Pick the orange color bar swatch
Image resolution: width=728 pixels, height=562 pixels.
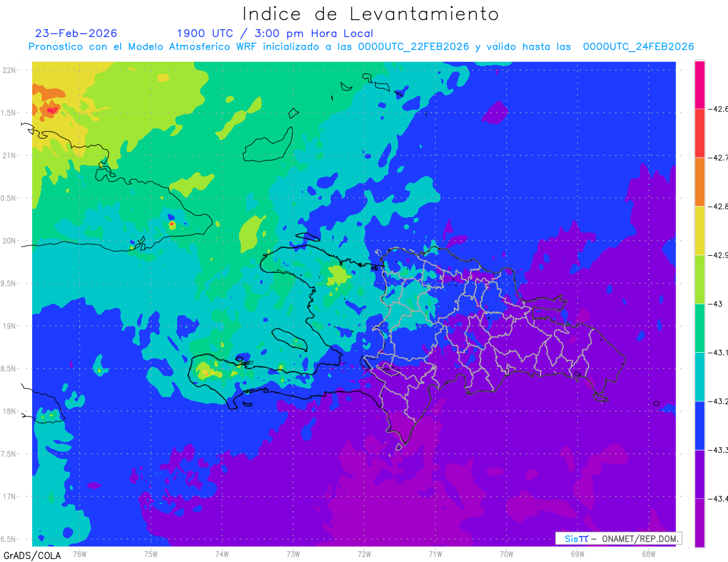(699, 182)
